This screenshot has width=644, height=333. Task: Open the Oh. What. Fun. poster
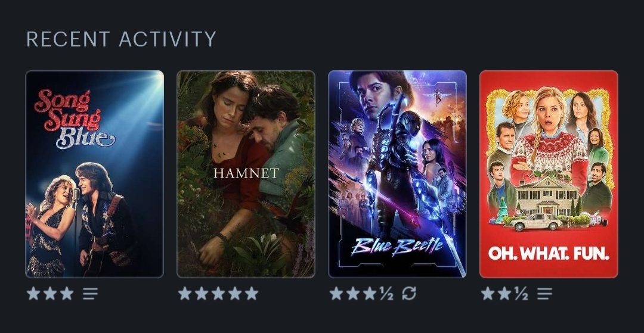pyautogui.click(x=549, y=174)
